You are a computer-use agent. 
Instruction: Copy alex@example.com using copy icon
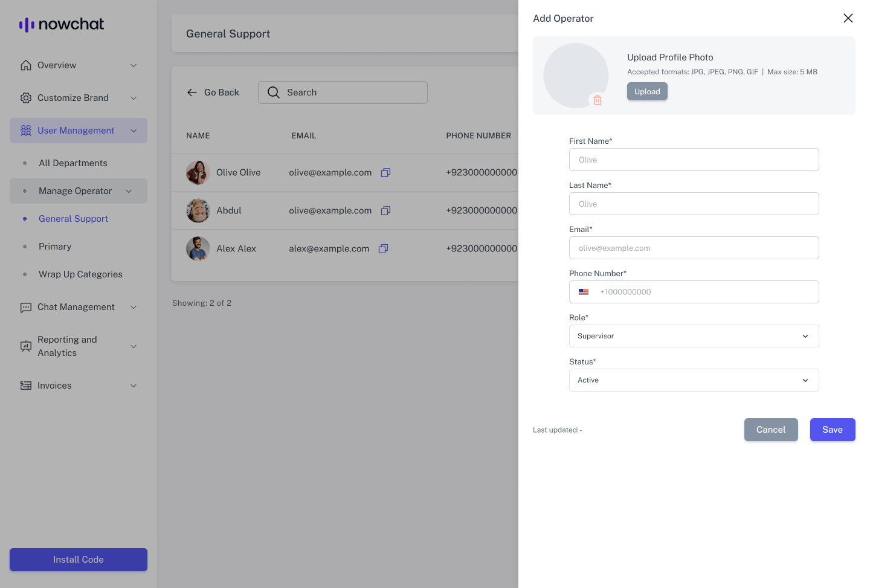(383, 249)
